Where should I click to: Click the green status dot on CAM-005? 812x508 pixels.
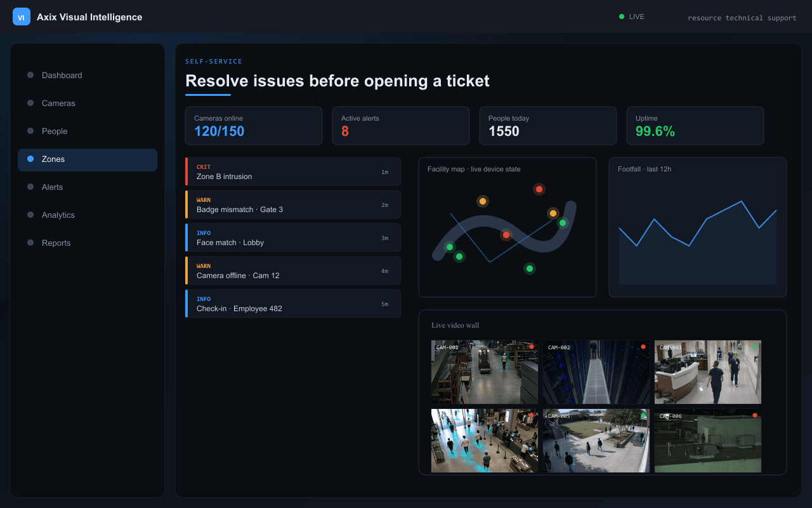tap(643, 415)
